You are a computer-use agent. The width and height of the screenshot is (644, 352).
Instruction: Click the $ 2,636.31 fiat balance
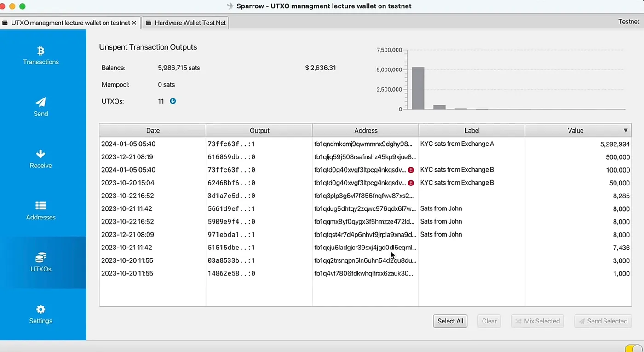click(x=321, y=68)
